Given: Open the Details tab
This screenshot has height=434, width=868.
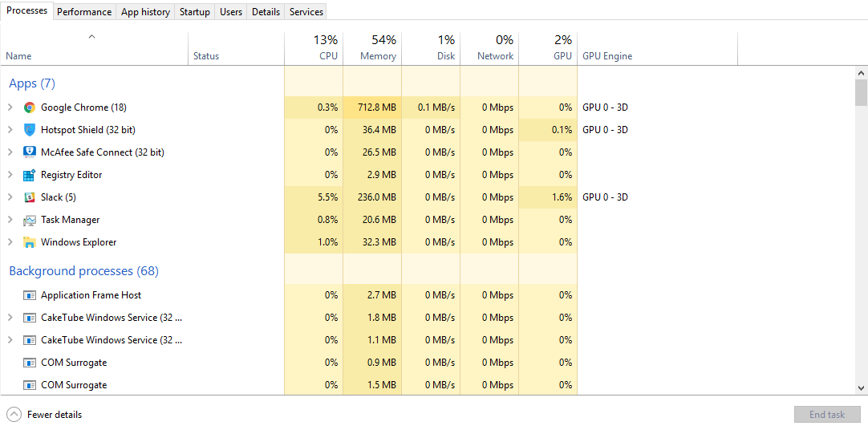Looking at the screenshot, I should [266, 11].
